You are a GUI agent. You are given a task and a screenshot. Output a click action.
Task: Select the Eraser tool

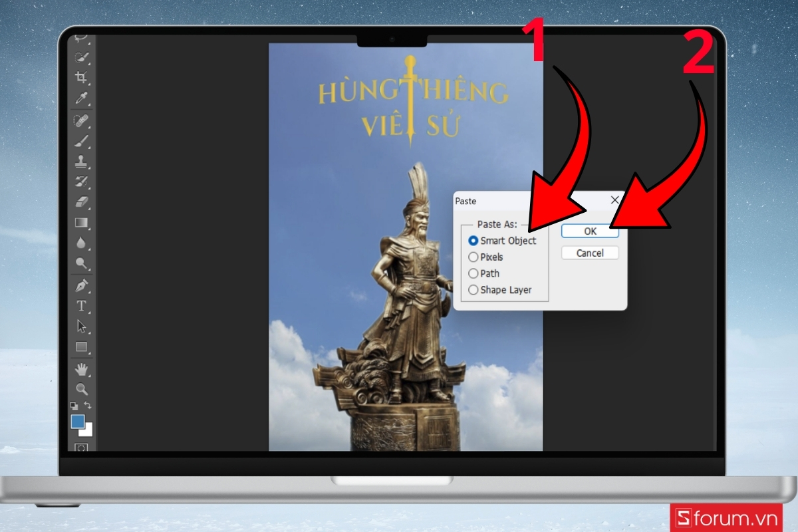click(x=81, y=201)
